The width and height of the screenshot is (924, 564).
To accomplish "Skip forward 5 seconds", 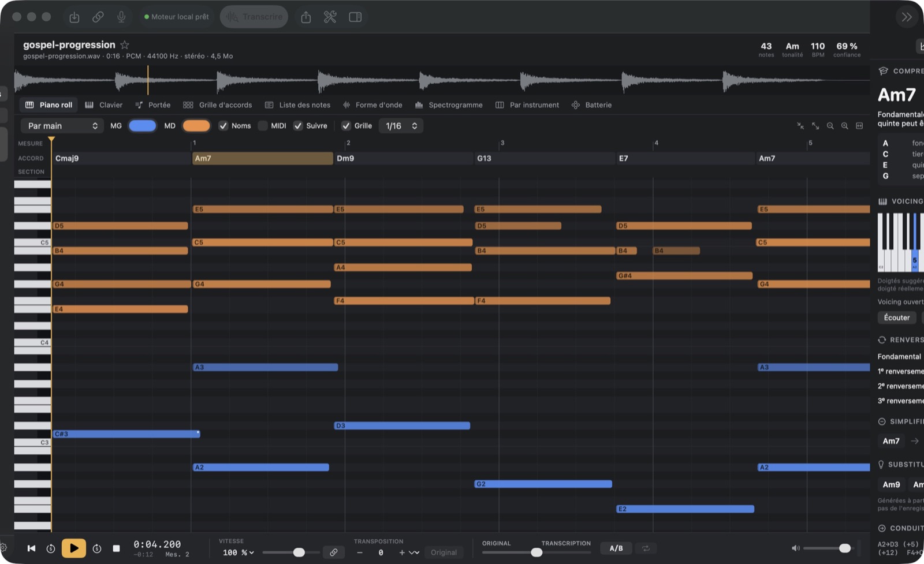I will 97,548.
